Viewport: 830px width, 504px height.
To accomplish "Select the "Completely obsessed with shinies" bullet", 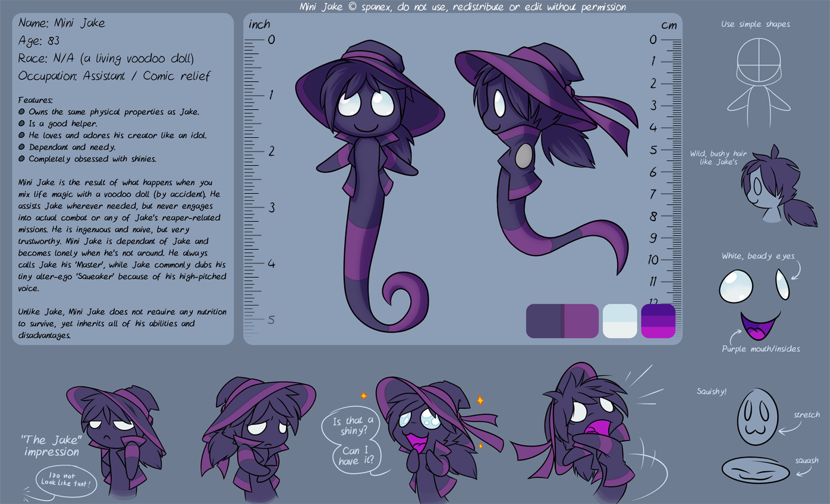I will point(87,159).
